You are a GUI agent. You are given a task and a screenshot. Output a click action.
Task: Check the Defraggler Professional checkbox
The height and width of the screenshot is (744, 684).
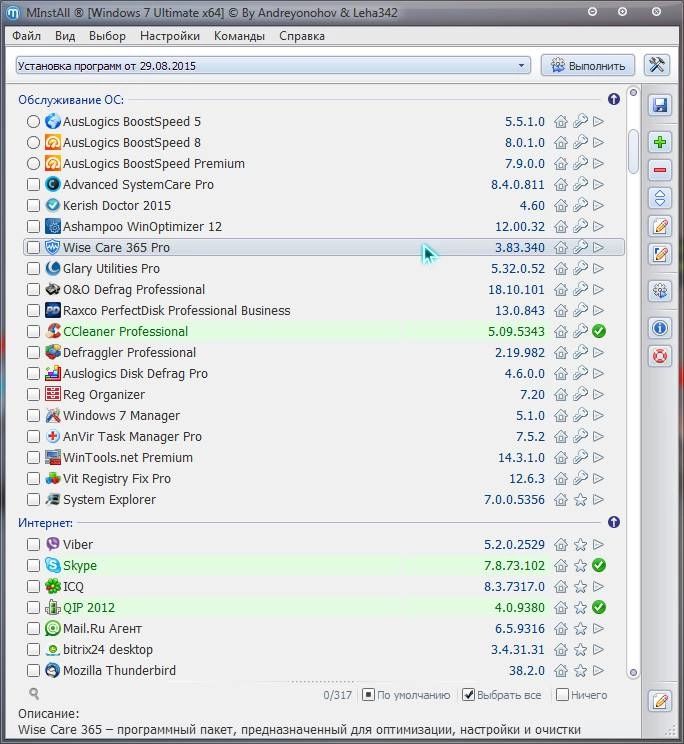click(x=33, y=353)
